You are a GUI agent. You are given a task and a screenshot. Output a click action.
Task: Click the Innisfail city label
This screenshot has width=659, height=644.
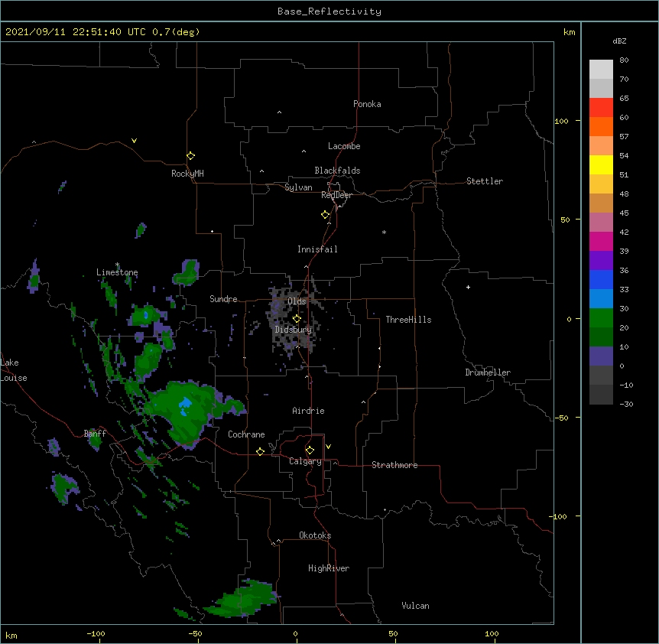click(317, 249)
